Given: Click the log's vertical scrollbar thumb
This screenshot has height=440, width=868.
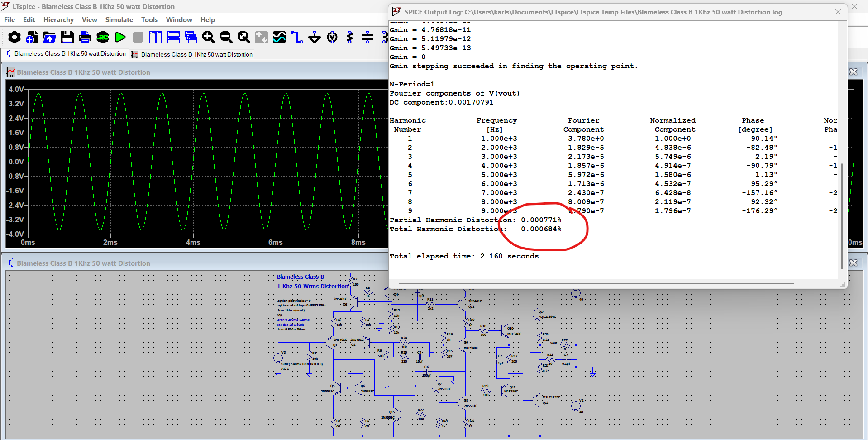Looking at the screenshot, I should (842, 215).
